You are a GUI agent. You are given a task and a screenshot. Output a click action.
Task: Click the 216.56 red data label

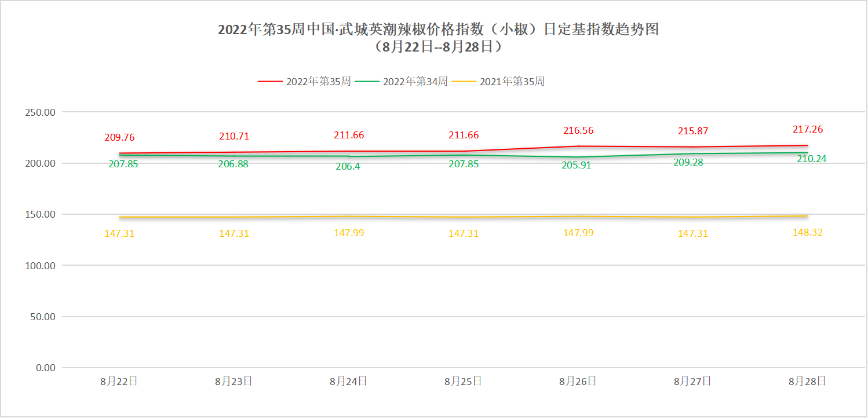(x=578, y=131)
